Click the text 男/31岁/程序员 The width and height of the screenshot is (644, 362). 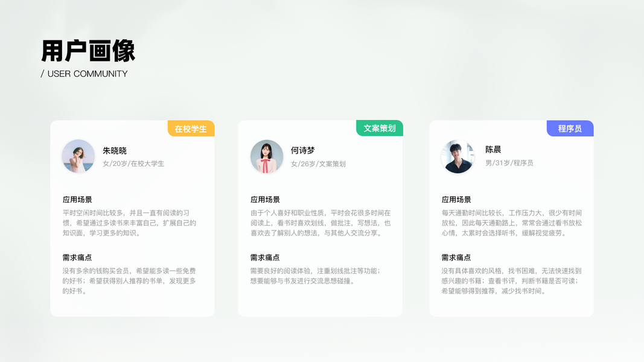(x=509, y=163)
